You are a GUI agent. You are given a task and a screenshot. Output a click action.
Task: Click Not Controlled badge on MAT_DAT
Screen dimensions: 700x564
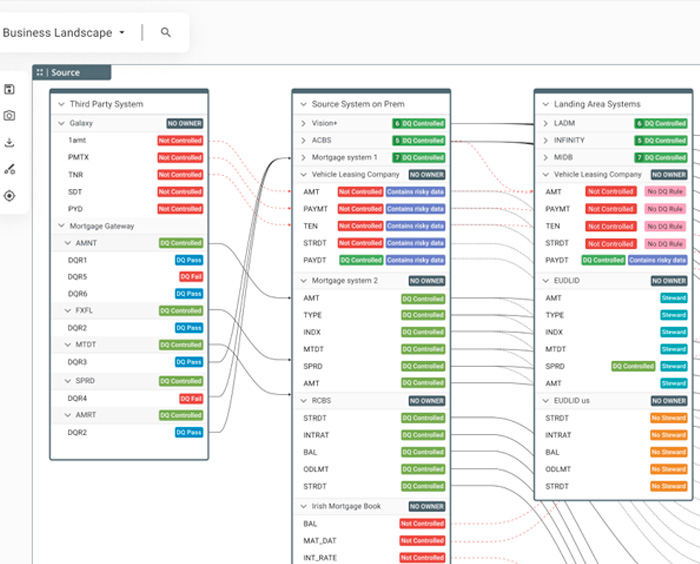point(422,541)
